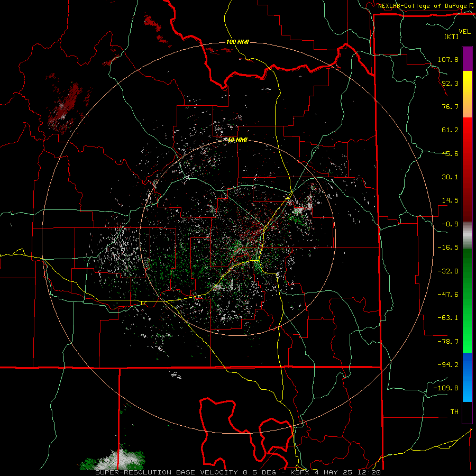Select the 14.5 velocity value
476x476 pixels.
tap(450, 200)
